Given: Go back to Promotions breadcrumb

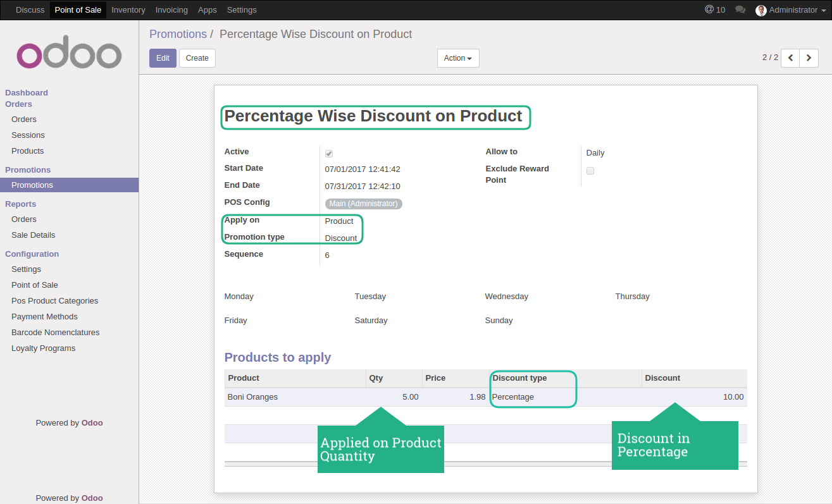Looking at the screenshot, I should click(178, 34).
